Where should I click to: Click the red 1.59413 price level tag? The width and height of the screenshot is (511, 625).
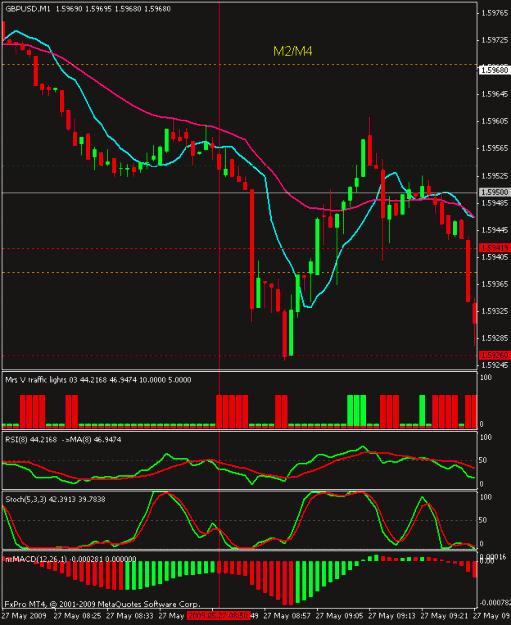(495, 248)
